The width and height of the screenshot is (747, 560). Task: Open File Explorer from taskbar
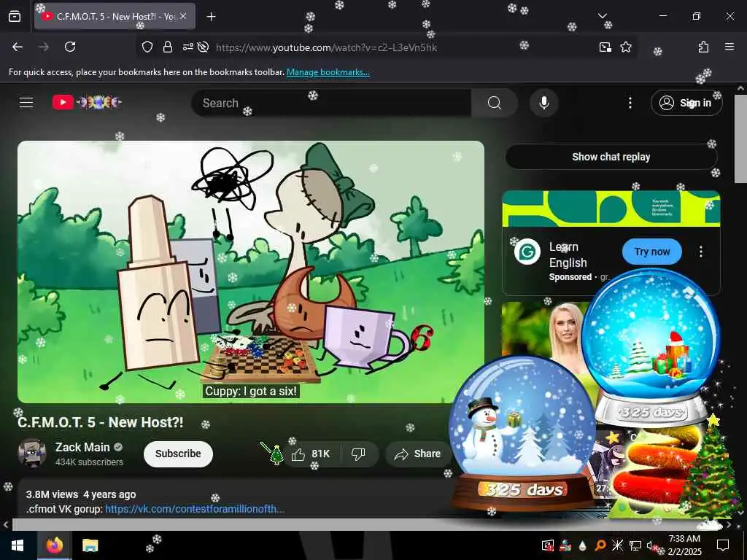coord(90,545)
